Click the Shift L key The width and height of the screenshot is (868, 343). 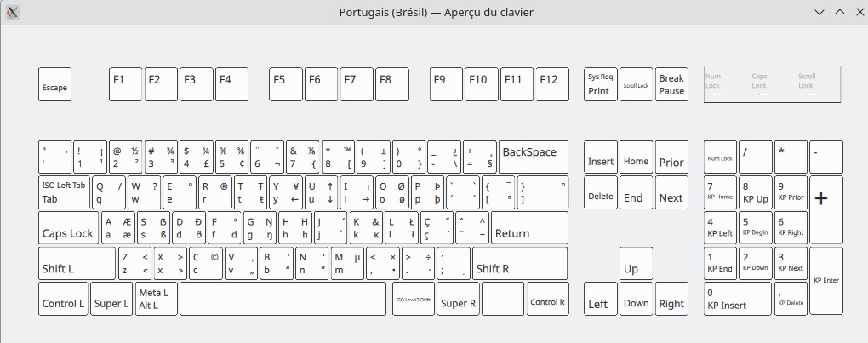(x=77, y=263)
